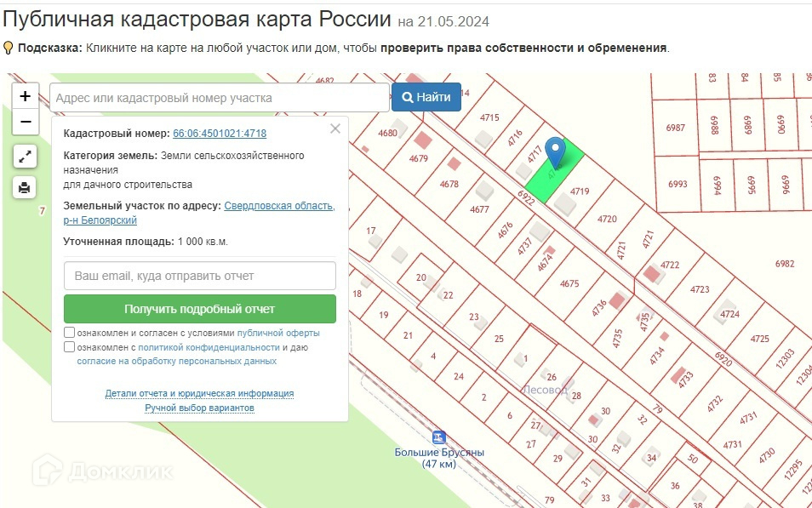
Task: Select plot number 36 on the map
Action: (x=675, y=486)
